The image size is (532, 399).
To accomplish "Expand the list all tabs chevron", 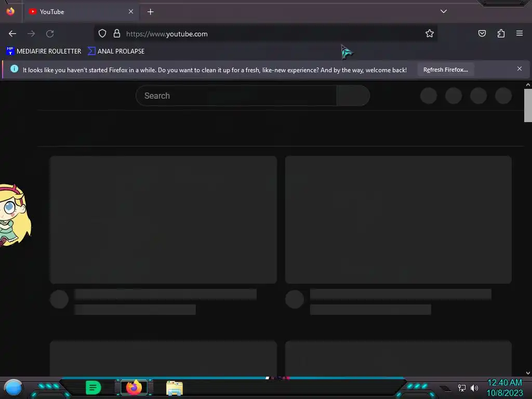I will pyautogui.click(x=444, y=11).
